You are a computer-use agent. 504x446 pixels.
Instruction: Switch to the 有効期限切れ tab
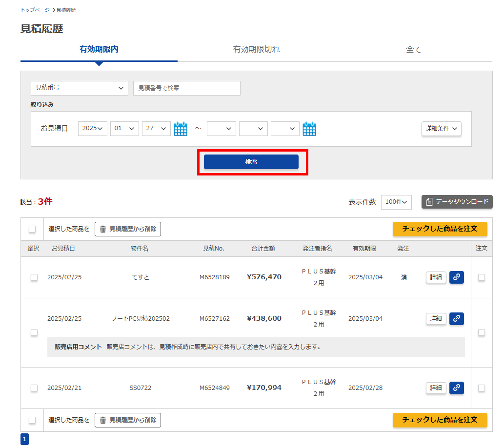pos(256,49)
